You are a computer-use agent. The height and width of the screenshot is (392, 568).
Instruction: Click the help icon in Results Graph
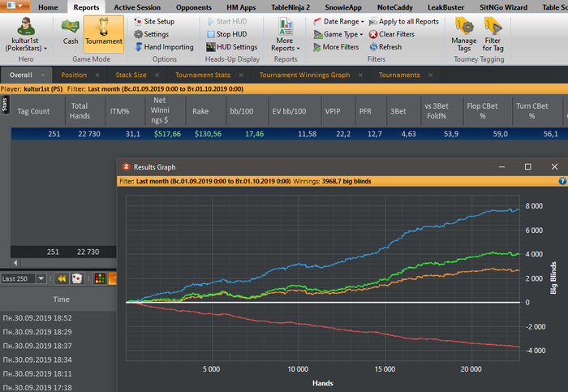tap(562, 182)
